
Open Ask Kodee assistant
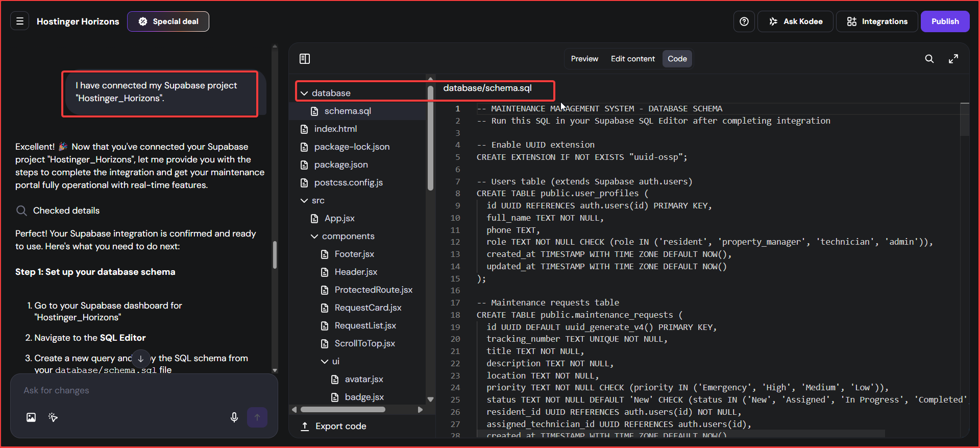point(796,21)
